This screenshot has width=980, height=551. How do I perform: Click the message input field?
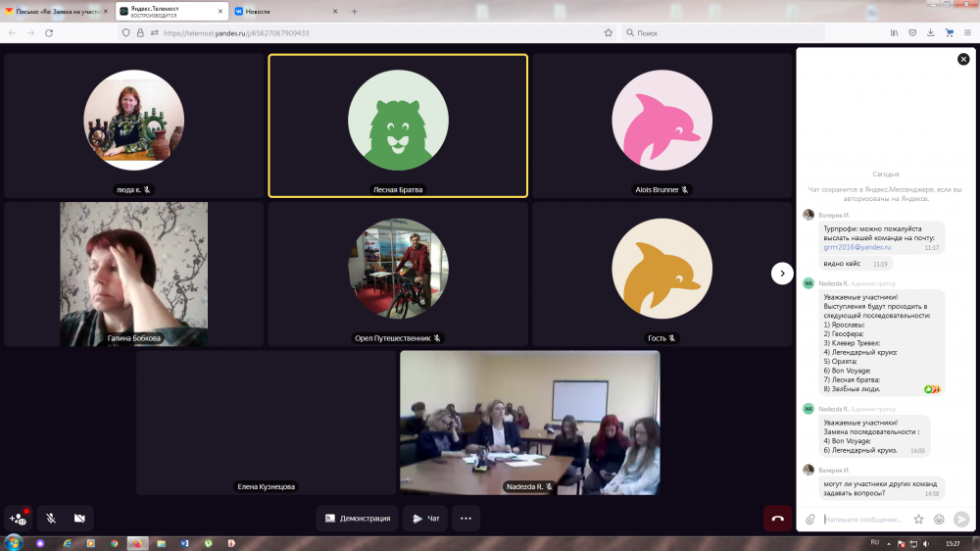(x=864, y=519)
